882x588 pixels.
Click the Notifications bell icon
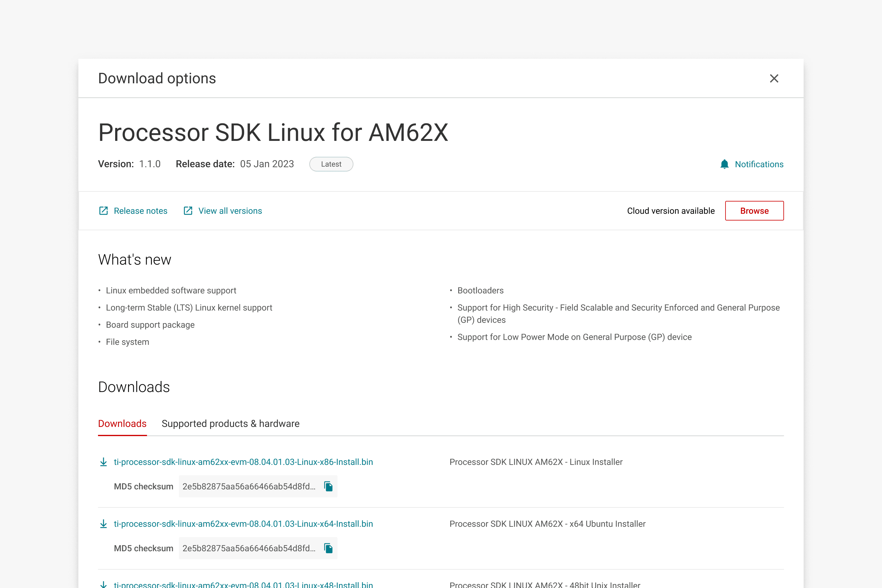tap(725, 164)
